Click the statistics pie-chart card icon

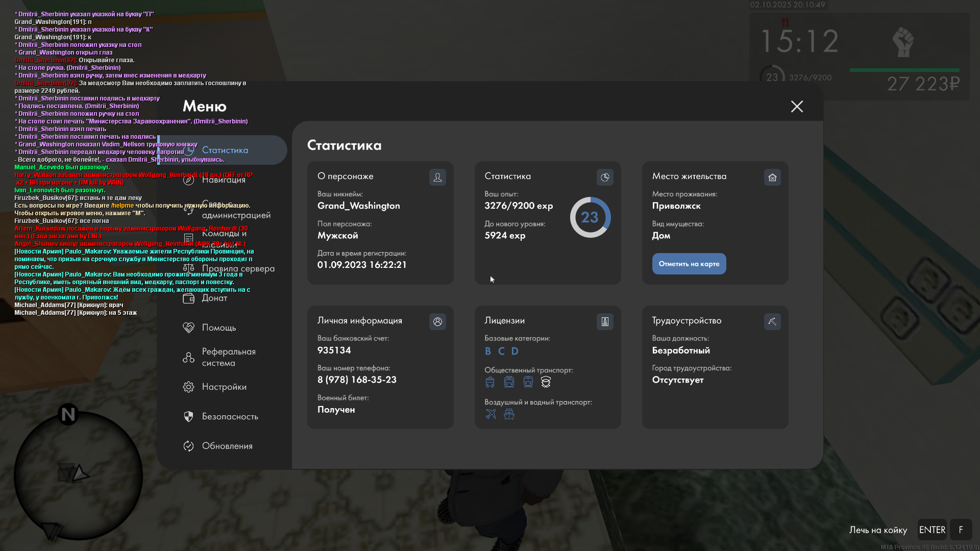[x=605, y=177]
